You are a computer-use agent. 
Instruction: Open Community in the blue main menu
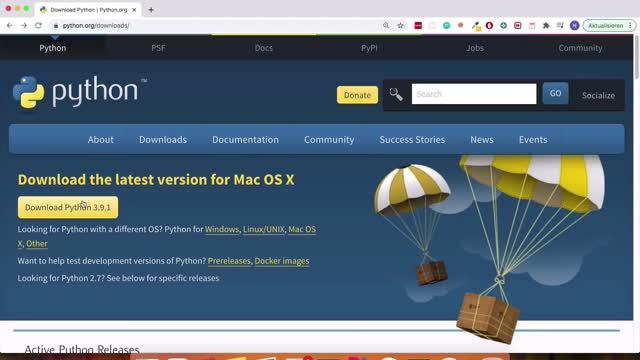pos(329,140)
